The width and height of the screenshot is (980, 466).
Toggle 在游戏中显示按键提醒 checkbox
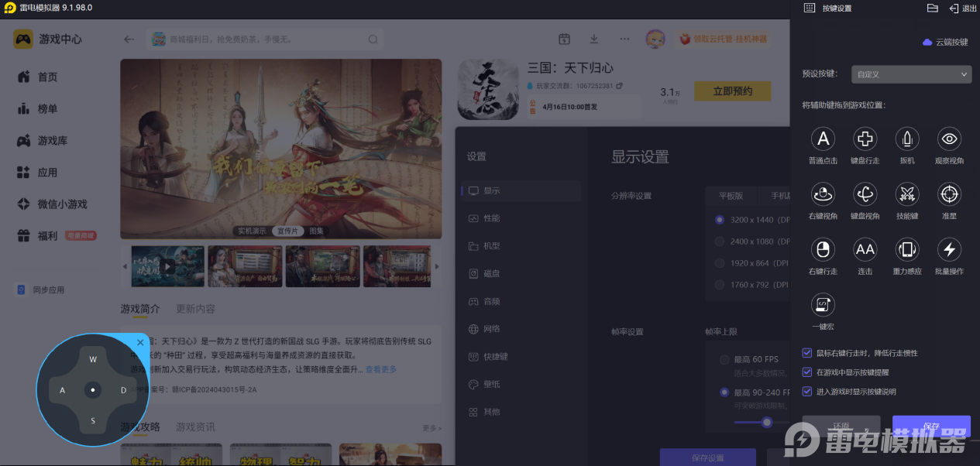807,372
